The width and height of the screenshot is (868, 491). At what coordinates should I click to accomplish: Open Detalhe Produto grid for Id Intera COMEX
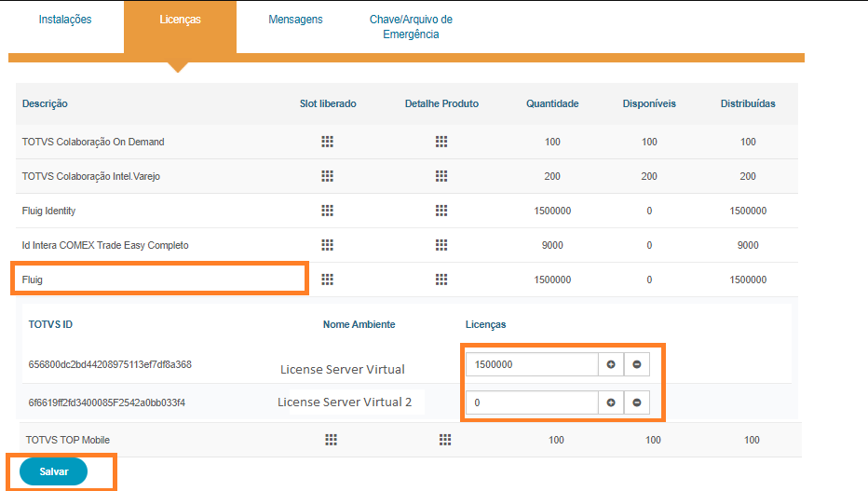(441, 245)
